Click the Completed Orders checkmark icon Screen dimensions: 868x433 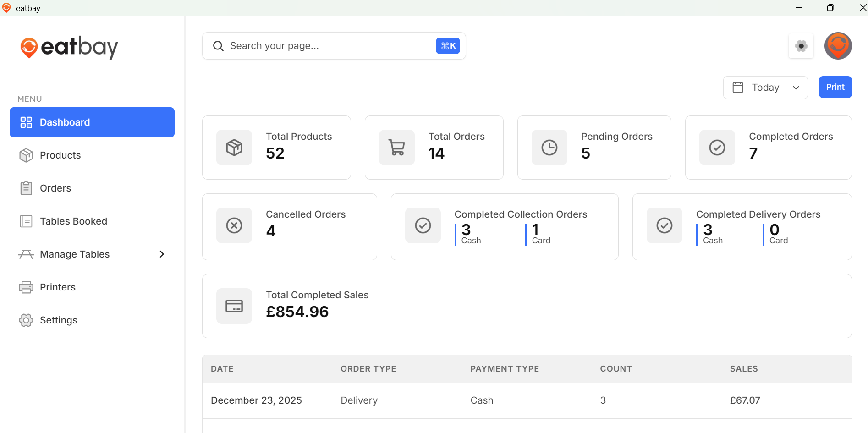coord(717,148)
